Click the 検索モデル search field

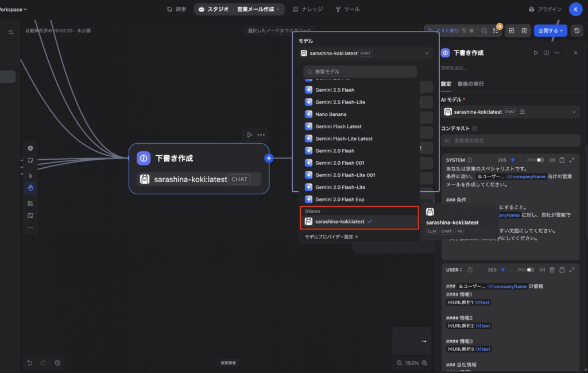pyautogui.click(x=360, y=72)
